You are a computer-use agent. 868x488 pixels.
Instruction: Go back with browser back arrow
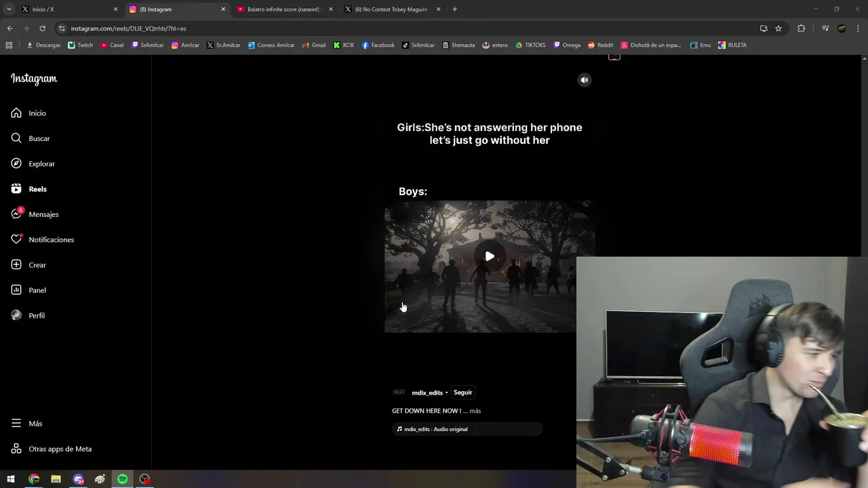9,28
